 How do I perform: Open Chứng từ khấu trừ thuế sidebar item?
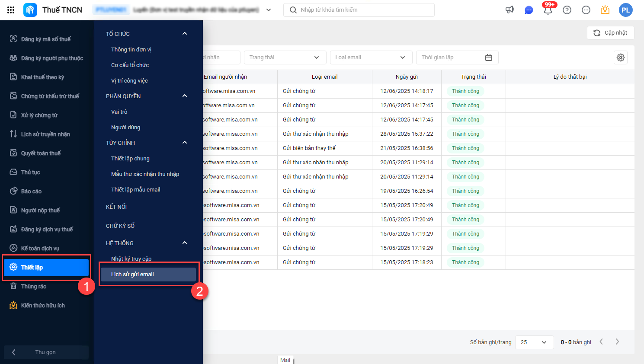tap(46, 96)
